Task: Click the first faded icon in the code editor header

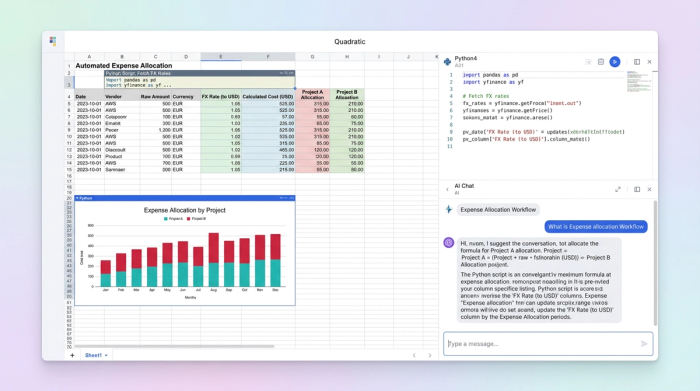Action: [588, 62]
